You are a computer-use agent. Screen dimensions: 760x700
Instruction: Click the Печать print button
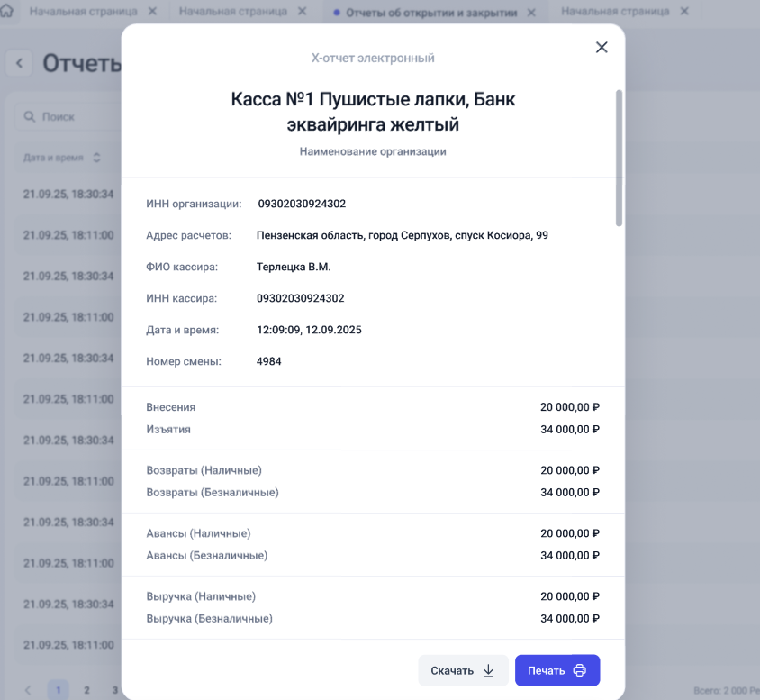[557, 670]
